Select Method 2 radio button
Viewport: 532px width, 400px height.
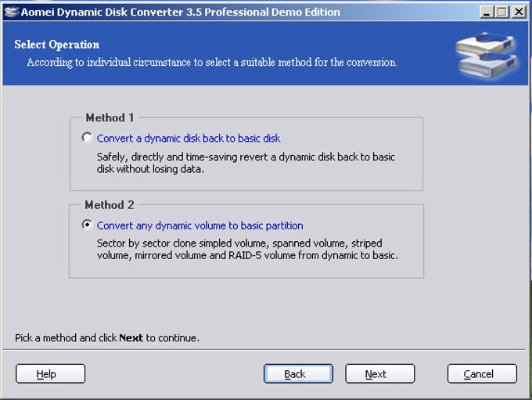[87, 225]
